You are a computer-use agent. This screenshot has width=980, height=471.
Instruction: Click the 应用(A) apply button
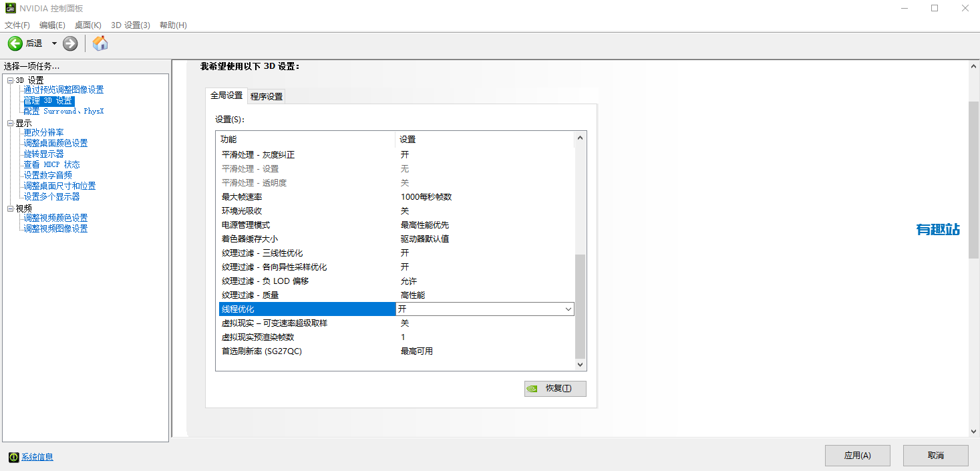pyautogui.click(x=858, y=456)
